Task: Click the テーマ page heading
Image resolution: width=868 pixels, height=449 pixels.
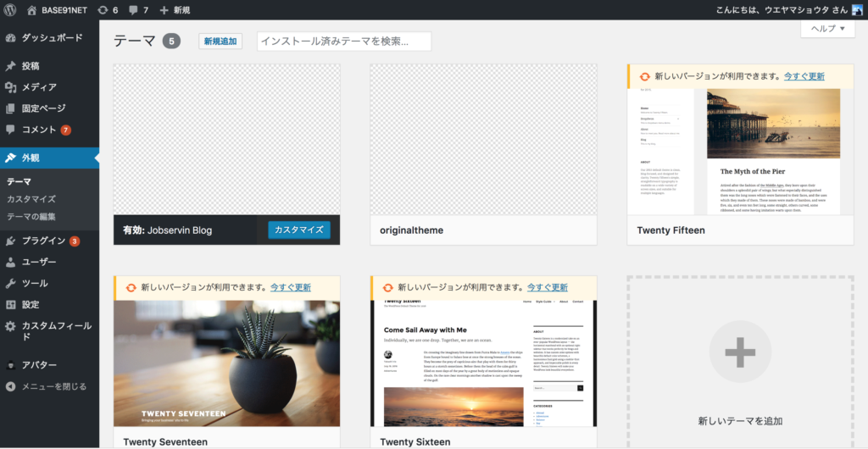Action: pyautogui.click(x=135, y=42)
